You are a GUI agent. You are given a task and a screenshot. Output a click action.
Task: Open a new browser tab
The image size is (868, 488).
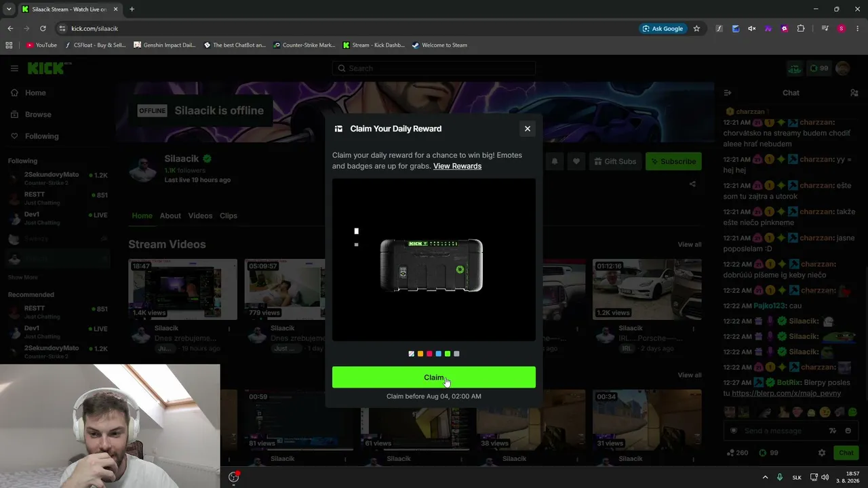pos(132,9)
